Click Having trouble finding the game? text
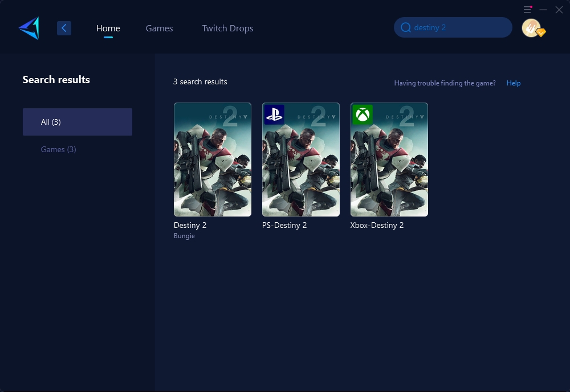This screenshot has height=392, width=570. coord(445,83)
